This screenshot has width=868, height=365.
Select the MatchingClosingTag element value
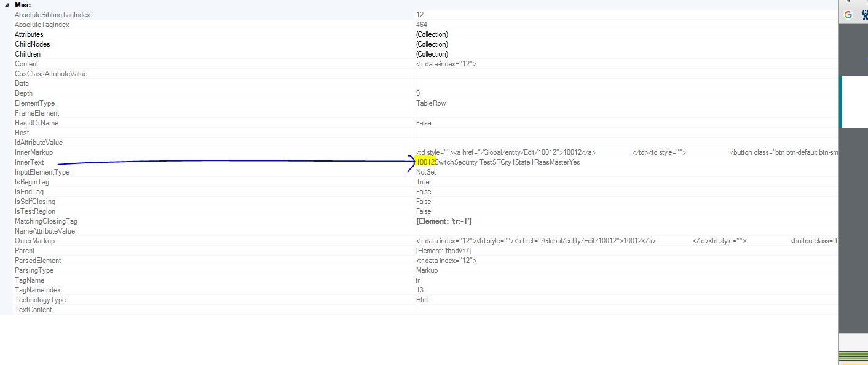(x=444, y=221)
